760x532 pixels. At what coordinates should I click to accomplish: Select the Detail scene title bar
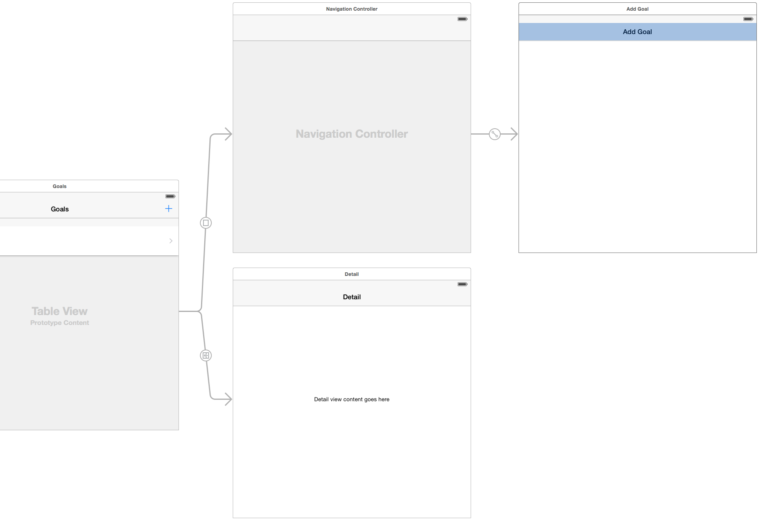[x=351, y=274]
